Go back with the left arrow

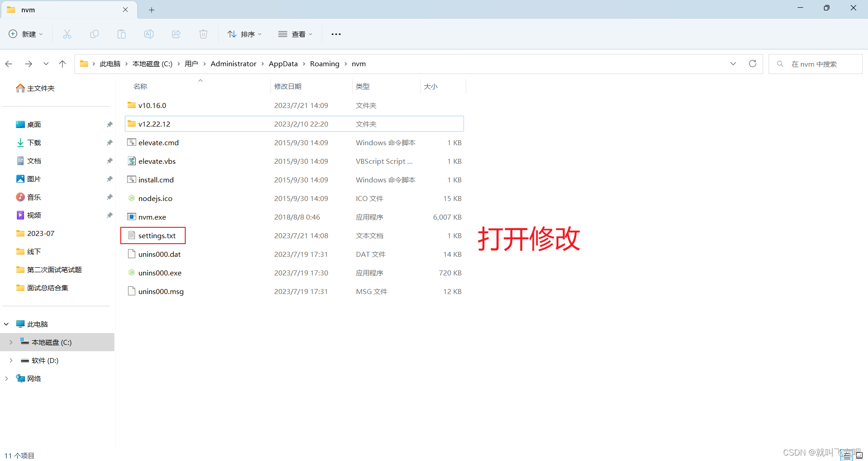pyautogui.click(x=9, y=64)
